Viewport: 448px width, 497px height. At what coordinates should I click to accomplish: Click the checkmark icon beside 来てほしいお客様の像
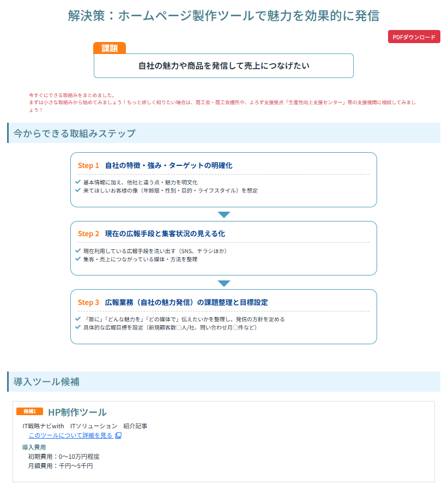click(x=78, y=190)
